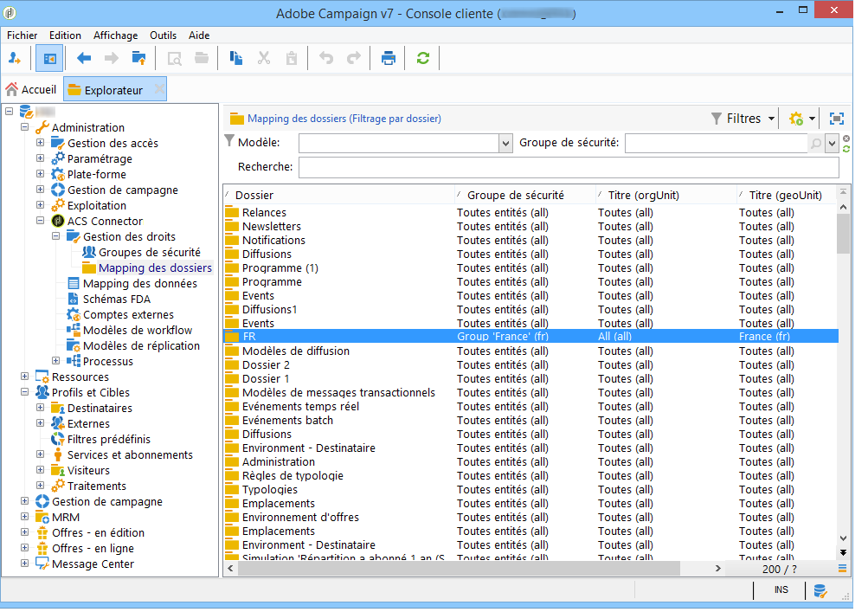Click the horizontal scrollbar thumb
The image size is (868, 612).
click(459, 568)
